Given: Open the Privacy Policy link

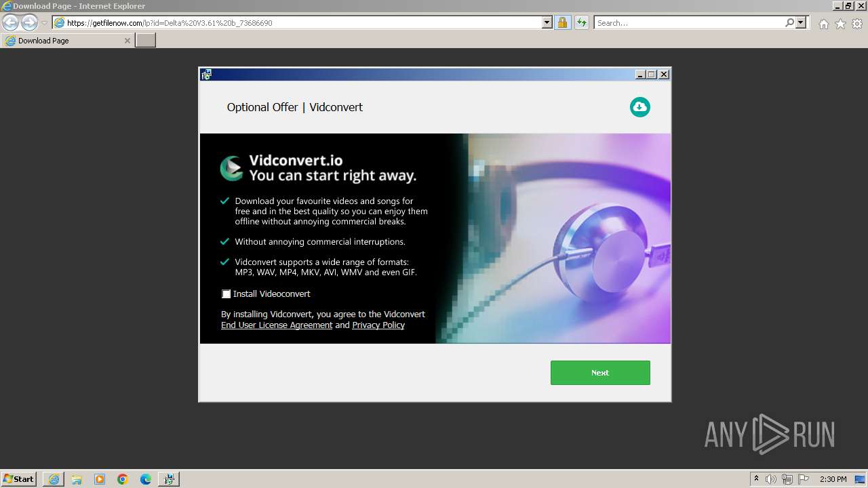Looking at the screenshot, I should pos(378,325).
